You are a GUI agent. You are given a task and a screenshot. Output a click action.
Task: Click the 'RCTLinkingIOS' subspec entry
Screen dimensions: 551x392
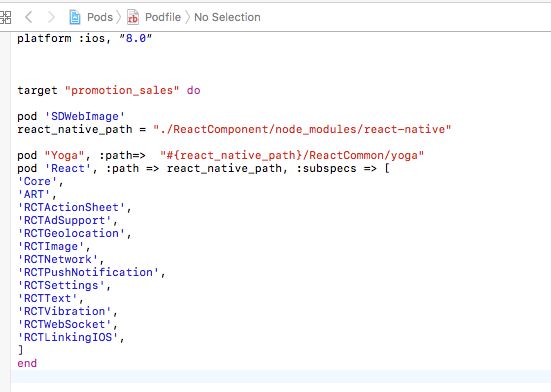68,337
